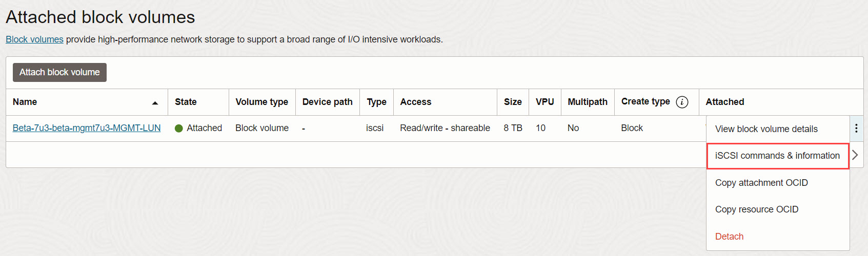Open the Beta-7u3-beta-mgmt7u3-MGMT-LUN volume link
The height and width of the screenshot is (256, 868).
point(87,128)
